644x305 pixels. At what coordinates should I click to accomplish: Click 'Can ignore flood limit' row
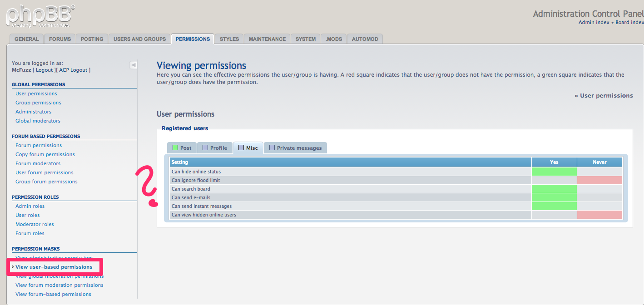click(396, 180)
